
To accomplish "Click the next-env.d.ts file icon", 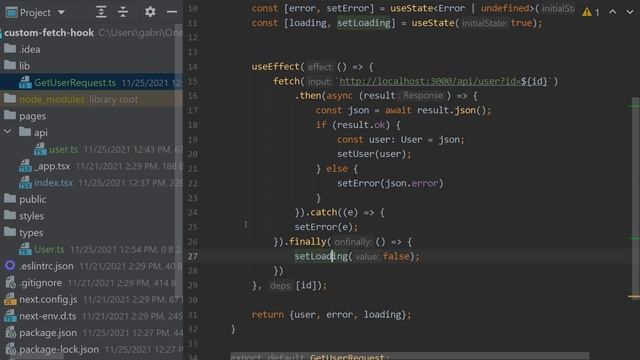I will tap(10, 316).
